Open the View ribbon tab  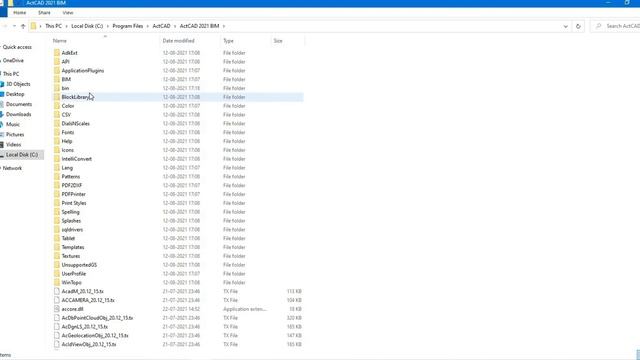(x=68, y=13)
